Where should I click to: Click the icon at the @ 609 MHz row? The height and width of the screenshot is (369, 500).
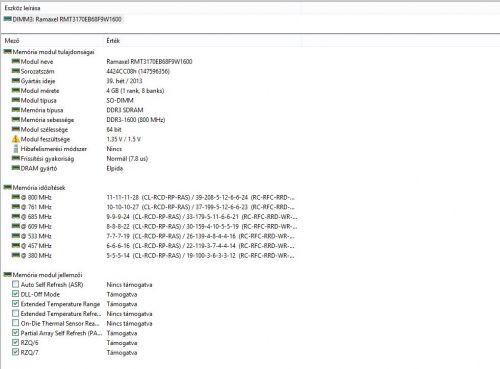[x=16, y=226]
